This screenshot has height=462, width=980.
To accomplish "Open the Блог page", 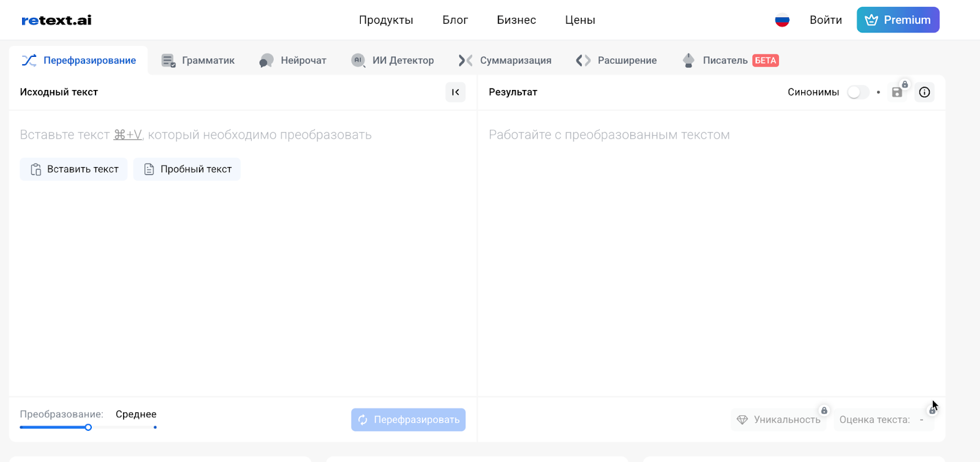I will pos(455,20).
